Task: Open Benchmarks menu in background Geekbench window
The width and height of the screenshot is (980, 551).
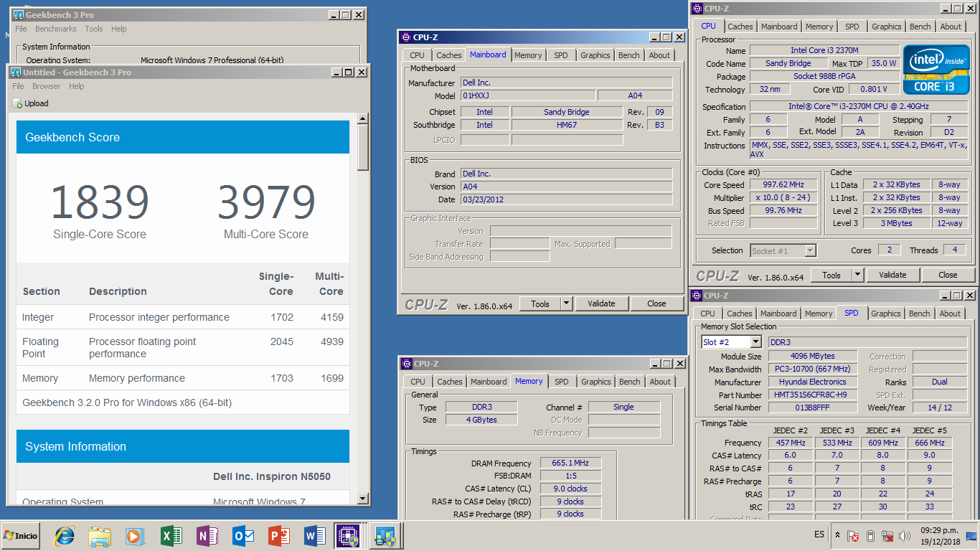Action: click(56, 29)
